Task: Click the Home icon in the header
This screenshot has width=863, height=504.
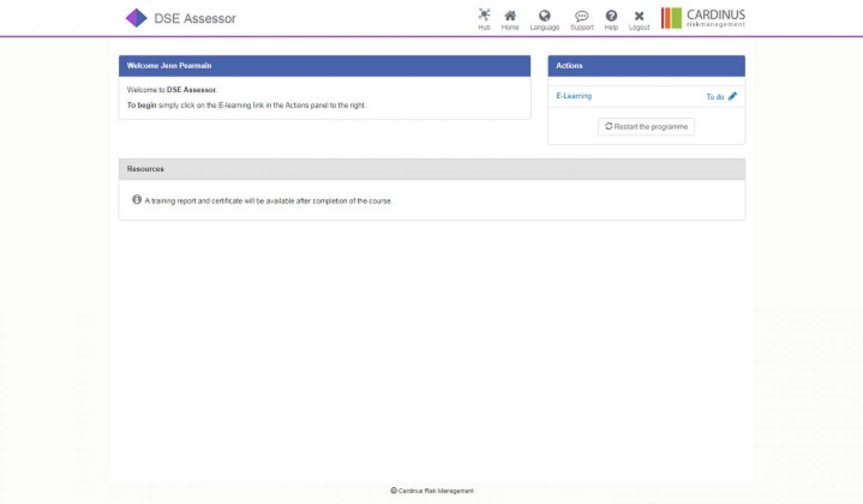Action: coord(510,16)
